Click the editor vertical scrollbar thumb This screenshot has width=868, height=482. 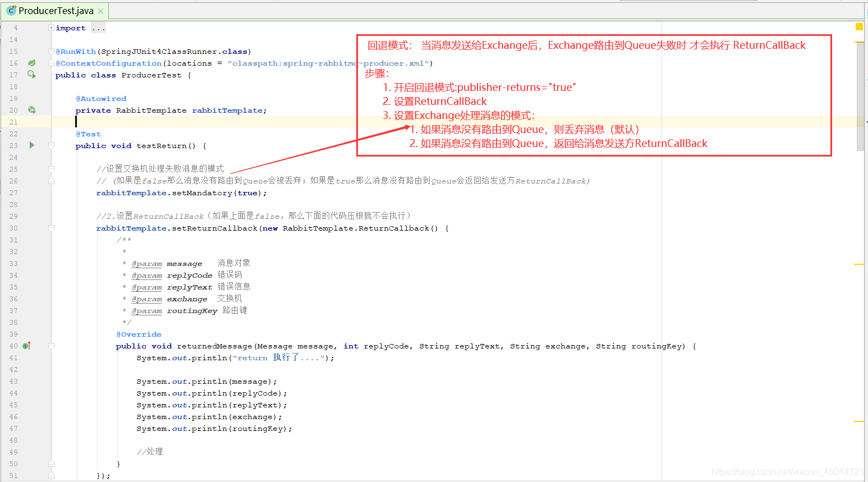coord(860,97)
